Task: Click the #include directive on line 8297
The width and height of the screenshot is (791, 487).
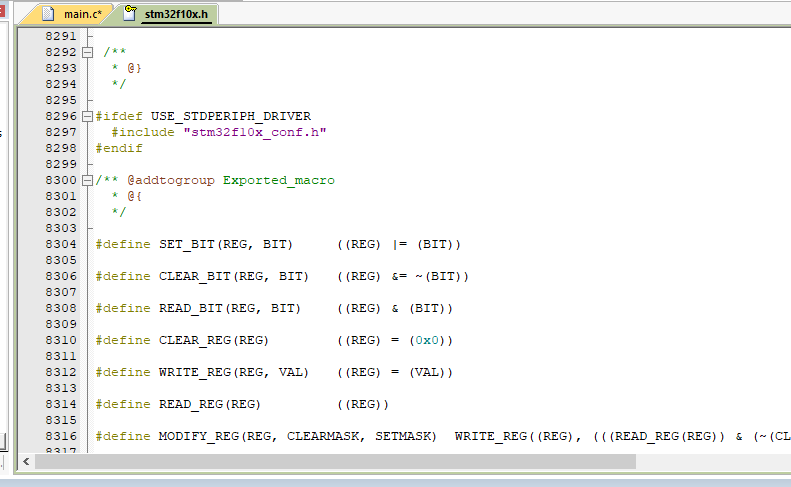Action: pyautogui.click(x=143, y=132)
